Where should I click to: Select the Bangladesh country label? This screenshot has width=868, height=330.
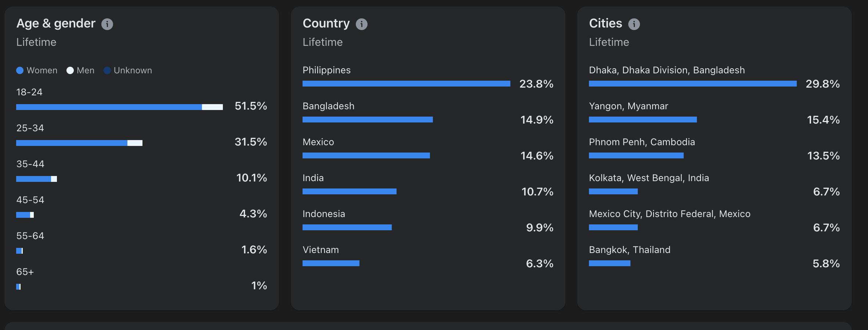pyautogui.click(x=328, y=106)
